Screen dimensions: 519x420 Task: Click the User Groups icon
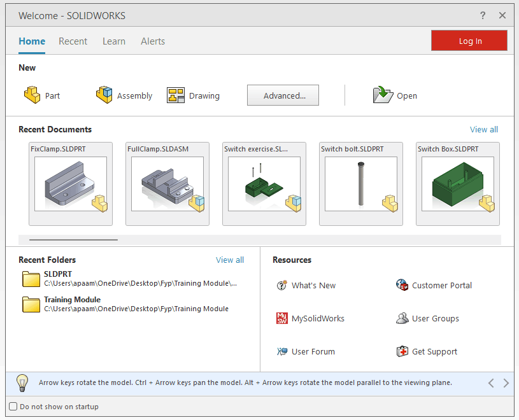(x=402, y=318)
